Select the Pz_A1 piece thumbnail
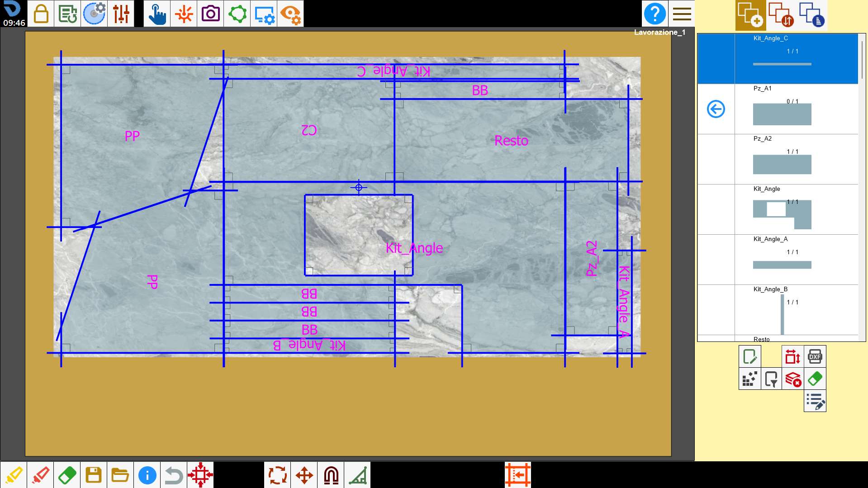Screen dimensions: 868x488 click(x=782, y=114)
